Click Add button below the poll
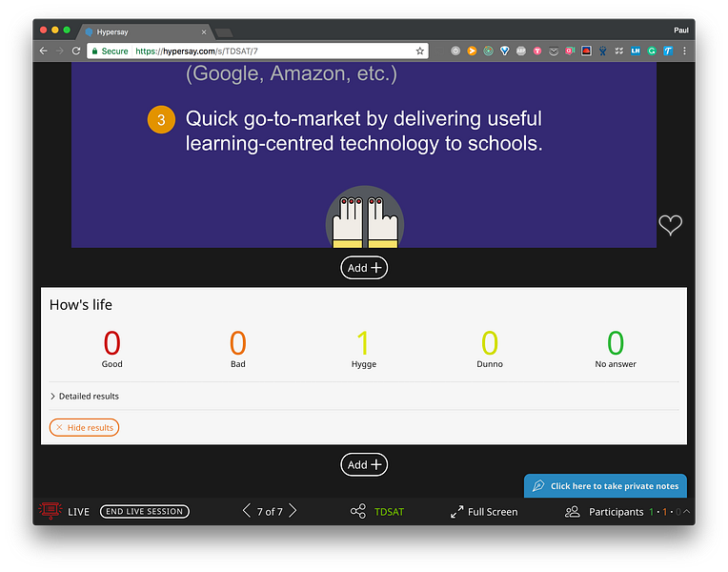 coord(364,464)
